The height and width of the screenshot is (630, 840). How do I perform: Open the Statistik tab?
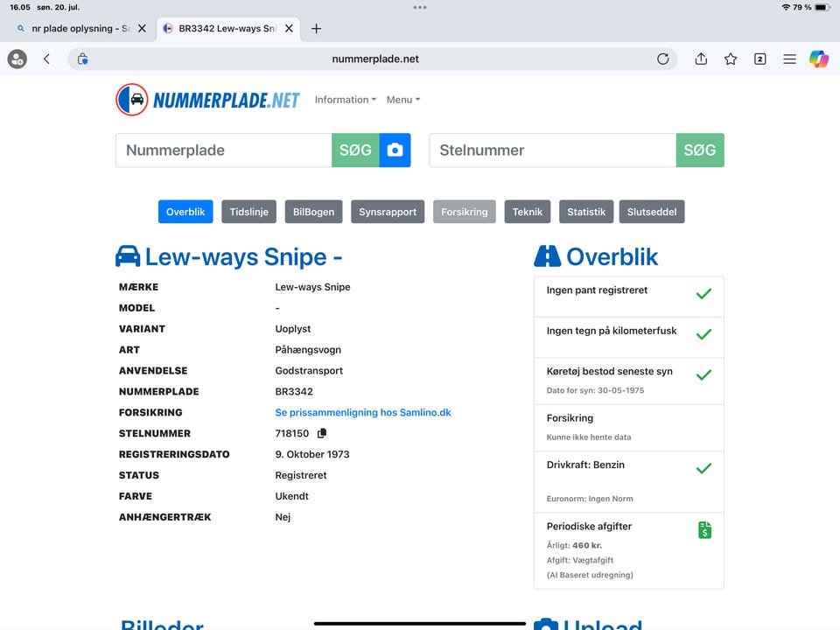[x=586, y=212]
